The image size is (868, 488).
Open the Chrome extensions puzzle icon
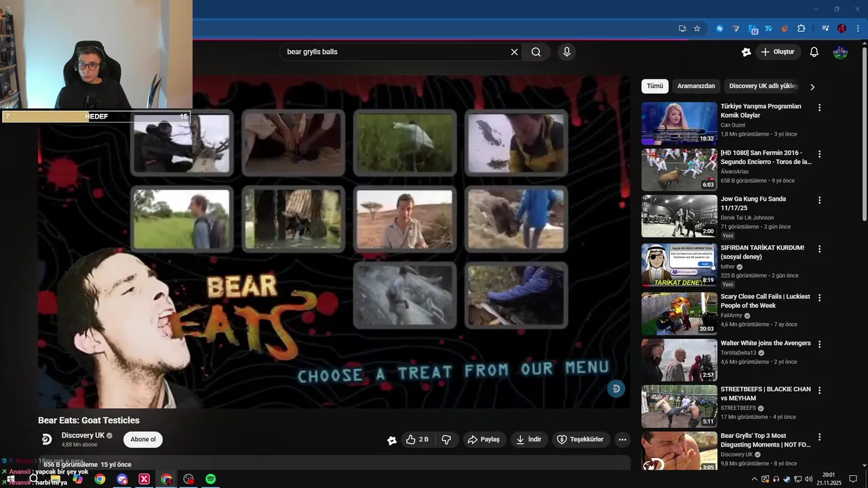pyautogui.click(x=801, y=28)
